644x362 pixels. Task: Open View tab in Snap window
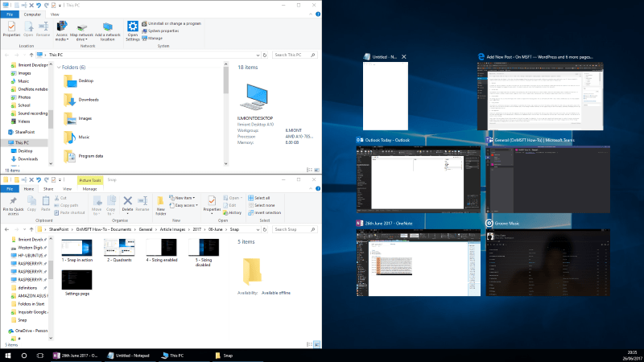(x=67, y=189)
